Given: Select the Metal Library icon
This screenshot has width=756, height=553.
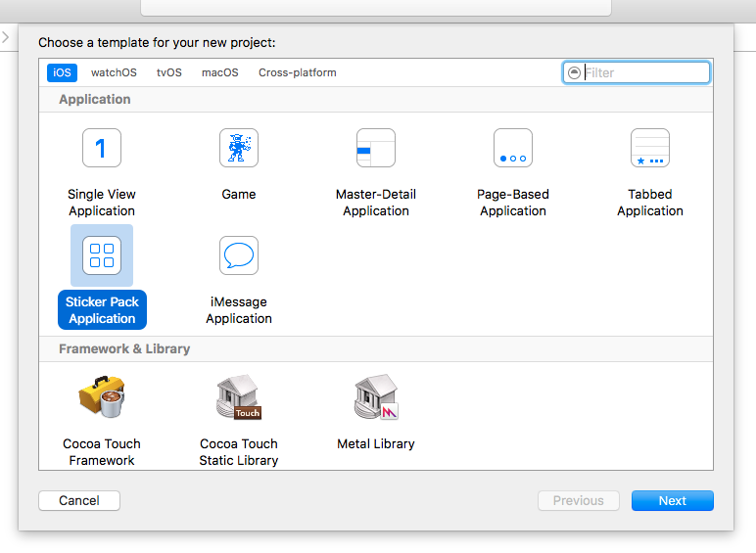Looking at the screenshot, I should (376, 396).
